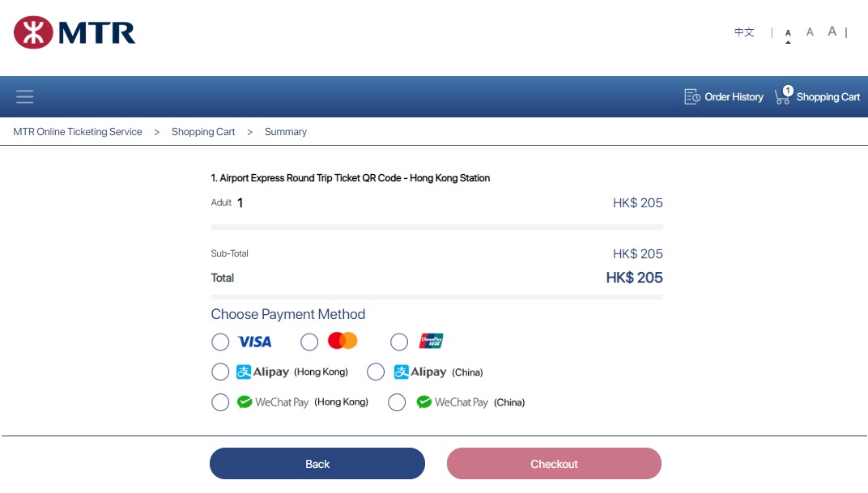This screenshot has width=868, height=493.
Task: Select Alipay (Hong Kong) payment option
Action: [220, 372]
